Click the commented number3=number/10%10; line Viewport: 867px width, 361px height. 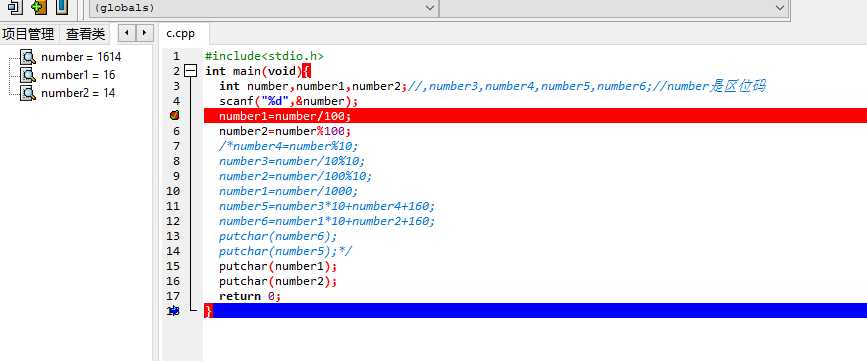click(x=292, y=161)
